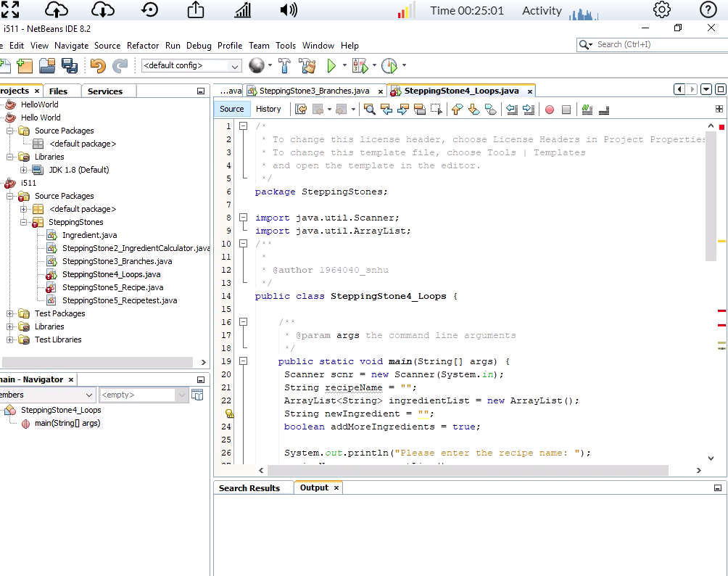
Task: Toggle Bookmark icon in editor toolbar
Action: (x=491, y=110)
